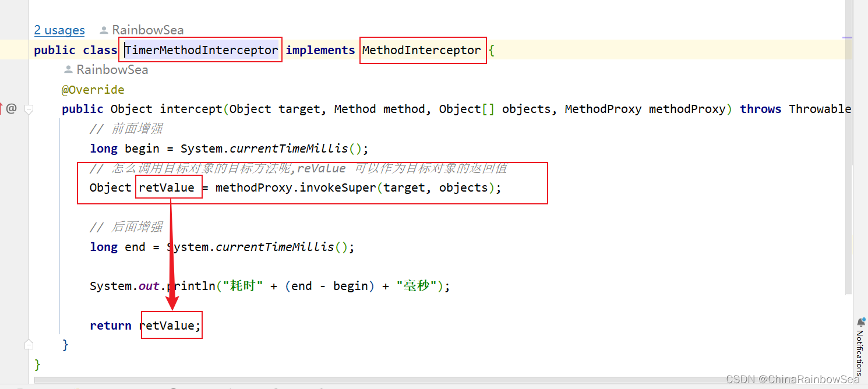Screen dimensions: 868x389
Task: Open Notifications via the bell icon
Action: 860,322
